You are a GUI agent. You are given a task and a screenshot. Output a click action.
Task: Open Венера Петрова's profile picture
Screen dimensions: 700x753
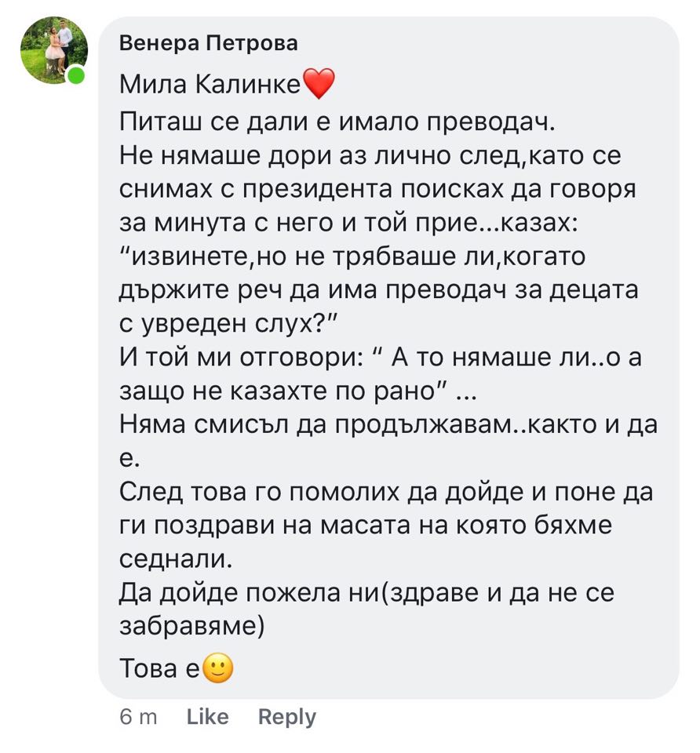tap(53, 50)
